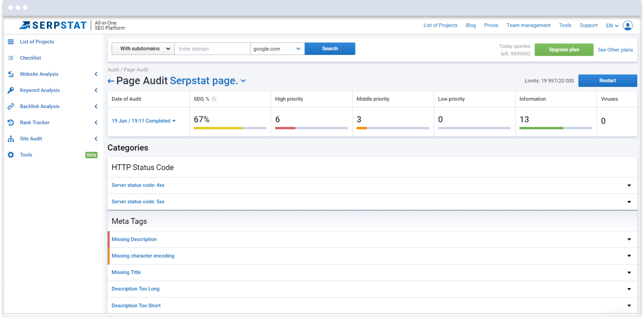Click the Restart button
Screen dimensions: 644x319
(608, 81)
